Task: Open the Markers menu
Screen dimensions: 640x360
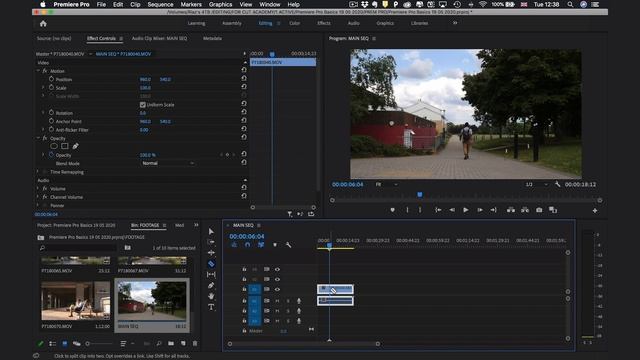Action: point(191,4)
